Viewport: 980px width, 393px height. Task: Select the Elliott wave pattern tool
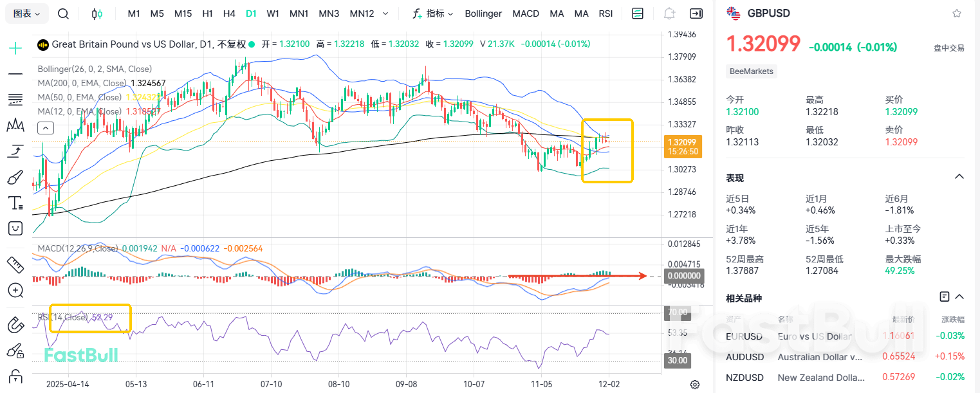(x=15, y=125)
